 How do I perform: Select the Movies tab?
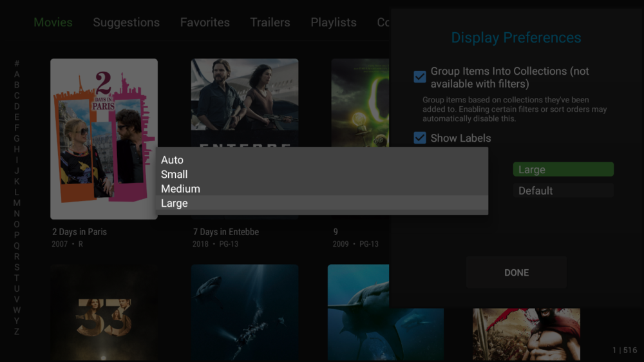pos(53,23)
